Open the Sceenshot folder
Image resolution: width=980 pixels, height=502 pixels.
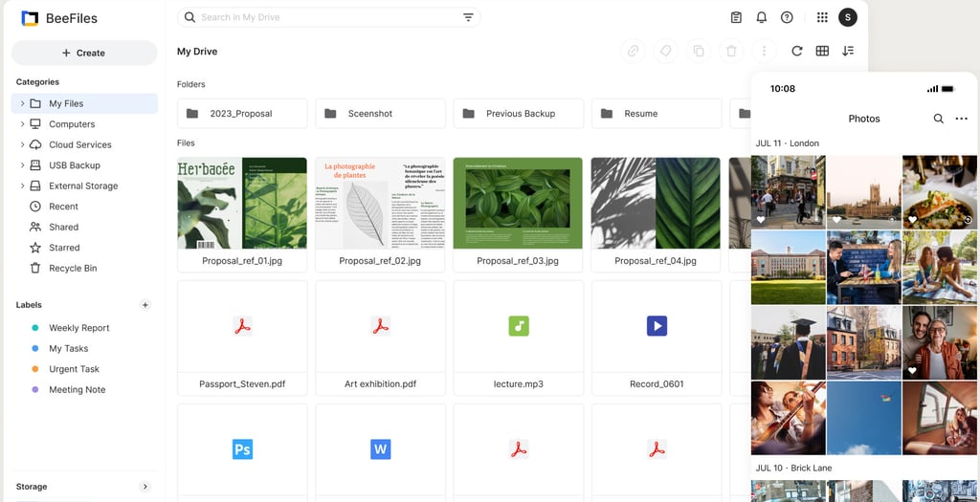coord(381,114)
